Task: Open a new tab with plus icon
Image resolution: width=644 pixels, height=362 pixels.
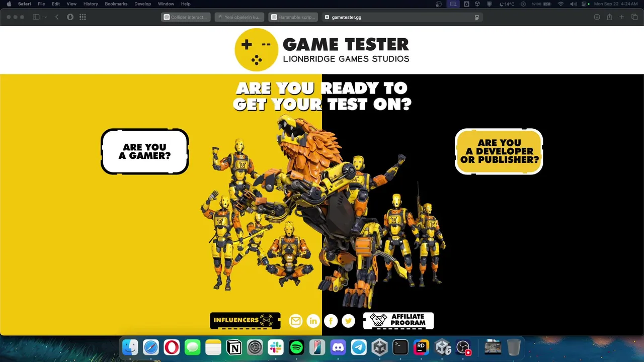Action: click(x=622, y=17)
